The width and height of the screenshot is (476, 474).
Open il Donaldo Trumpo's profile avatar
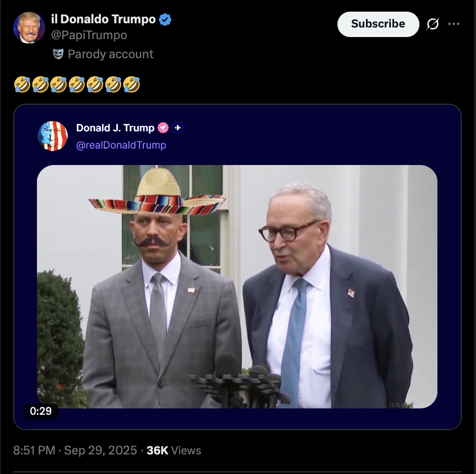click(x=29, y=28)
